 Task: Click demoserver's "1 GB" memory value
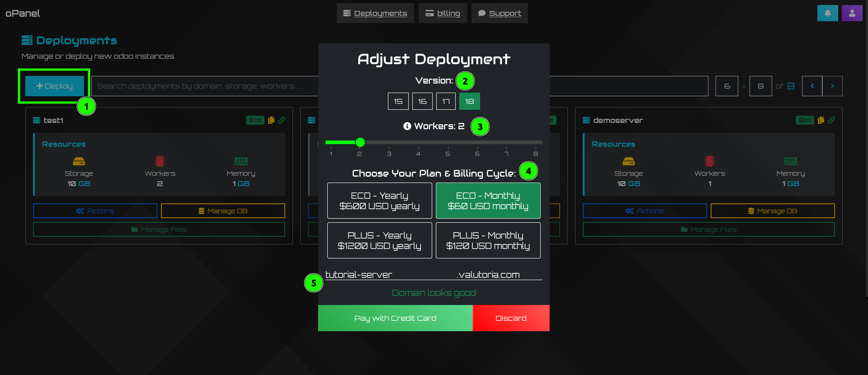pyautogui.click(x=791, y=184)
